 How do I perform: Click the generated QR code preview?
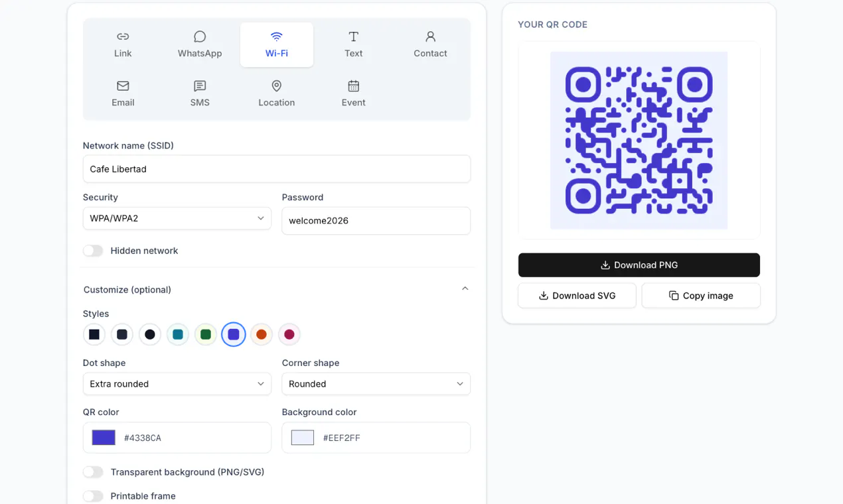[639, 141]
